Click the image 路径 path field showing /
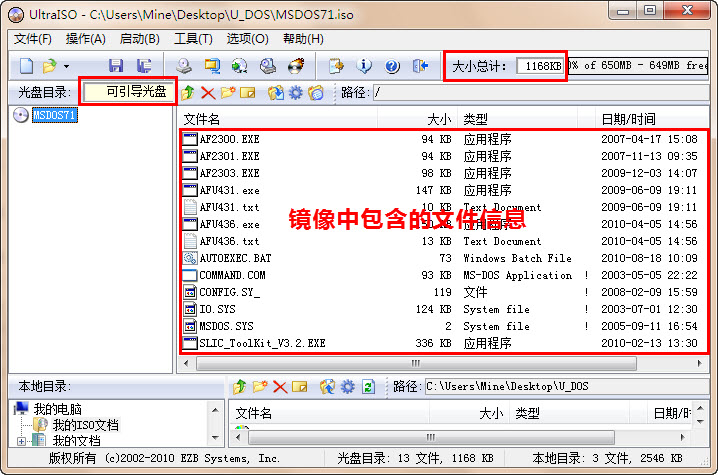 click(541, 93)
